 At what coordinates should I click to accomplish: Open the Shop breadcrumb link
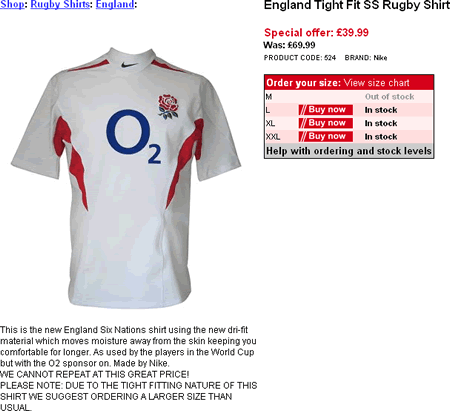[x=12, y=4]
